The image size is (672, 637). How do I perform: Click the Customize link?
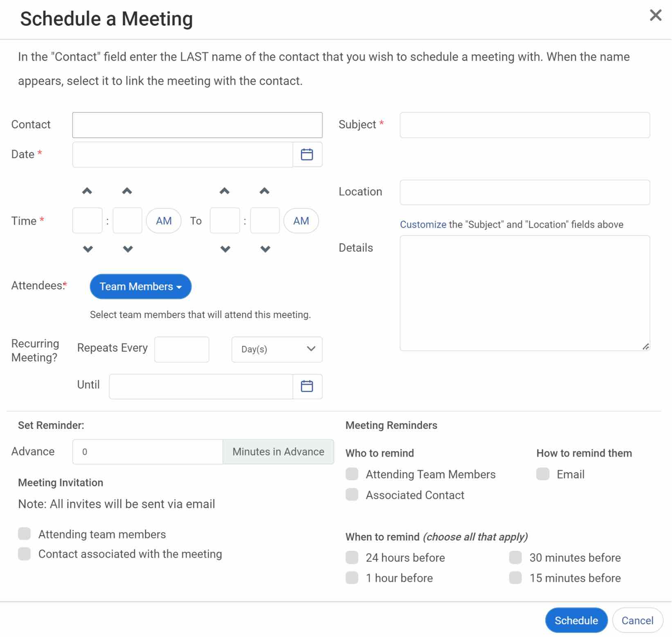(423, 224)
